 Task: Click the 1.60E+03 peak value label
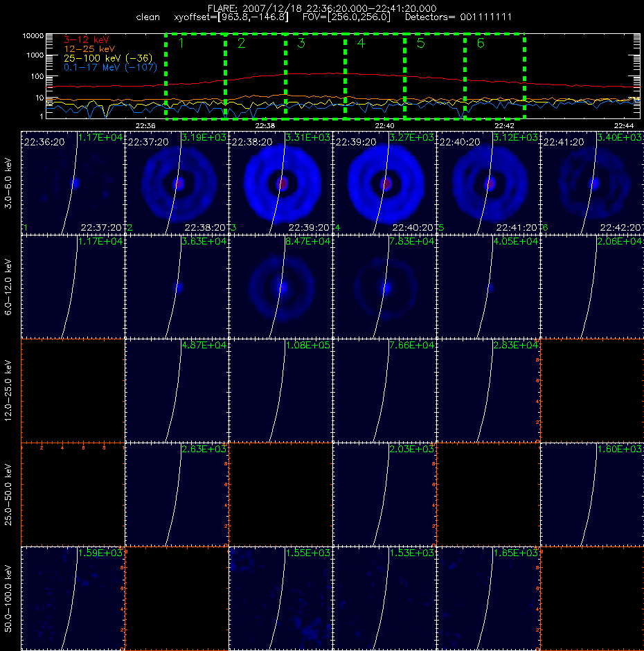(x=620, y=449)
